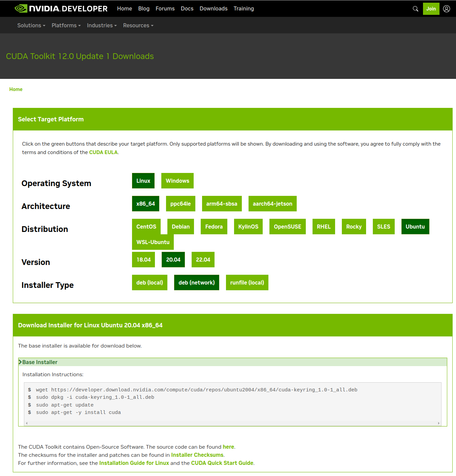Open Installation Guide for Linux link
This screenshot has width=456, height=476.
(x=134, y=463)
